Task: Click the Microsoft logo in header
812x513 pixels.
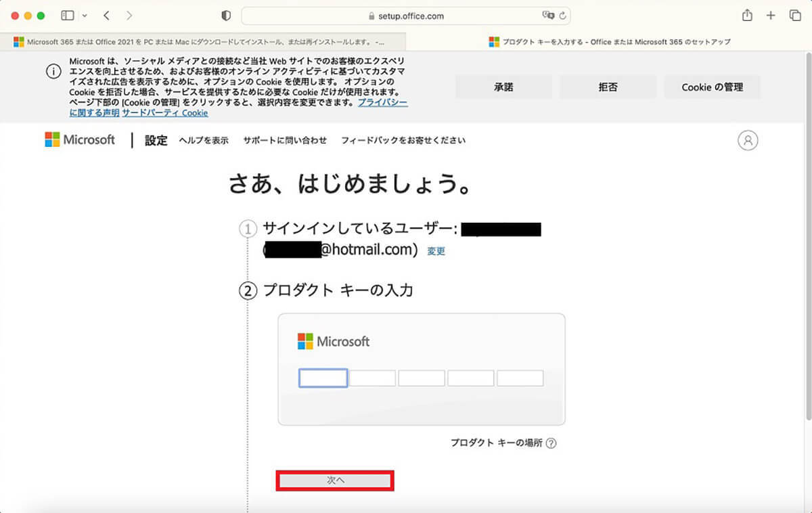Action: (x=80, y=139)
